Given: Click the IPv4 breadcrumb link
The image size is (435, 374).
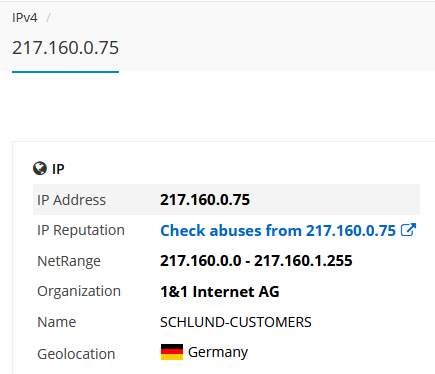Looking at the screenshot, I should pyautogui.click(x=25, y=18).
